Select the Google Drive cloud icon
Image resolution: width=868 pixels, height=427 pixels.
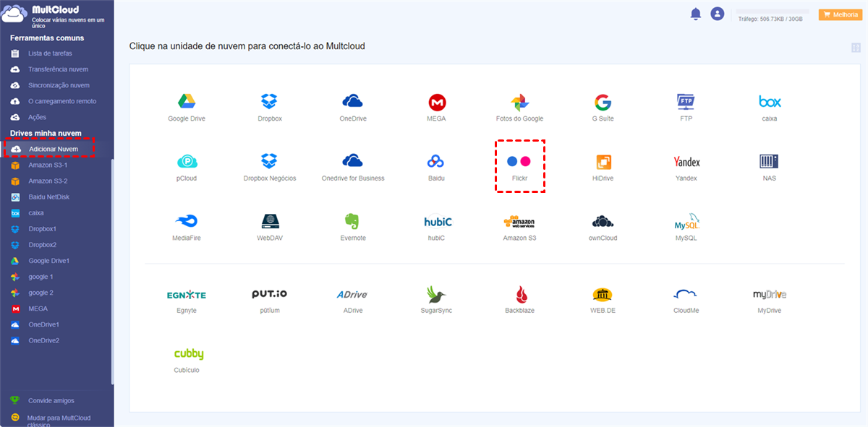187,102
